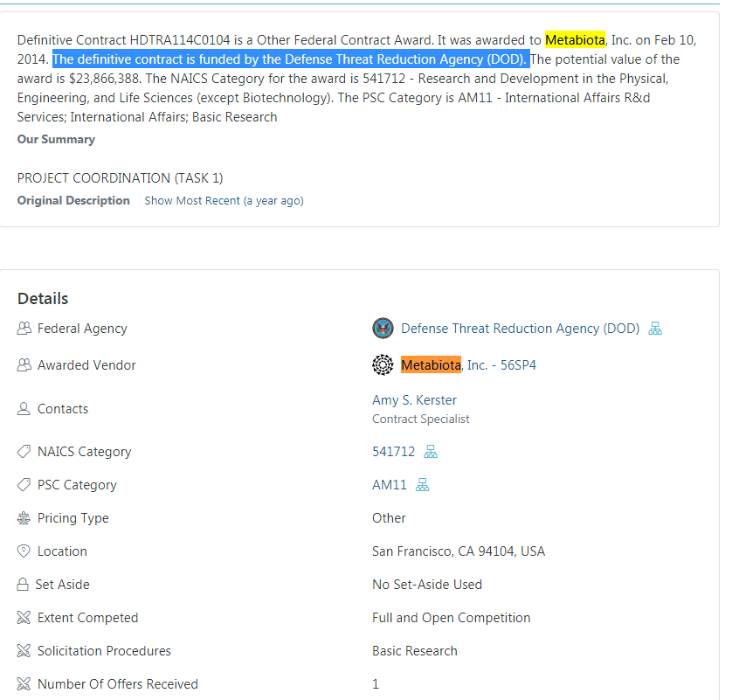Viewport: 746px width, 700px height.
Task: Click the Awarded Vendor people icon
Action: click(24, 365)
